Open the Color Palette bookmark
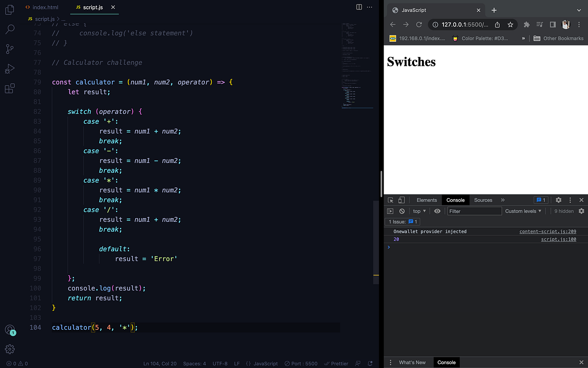Image resolution: width=588 pixels, height=368 pixels. click(480, 38)
